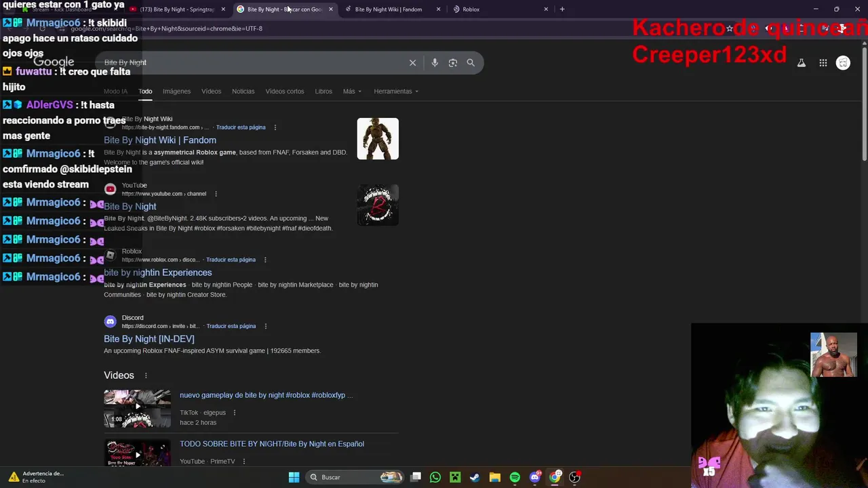Translate the Discord result page

(231, 326)
